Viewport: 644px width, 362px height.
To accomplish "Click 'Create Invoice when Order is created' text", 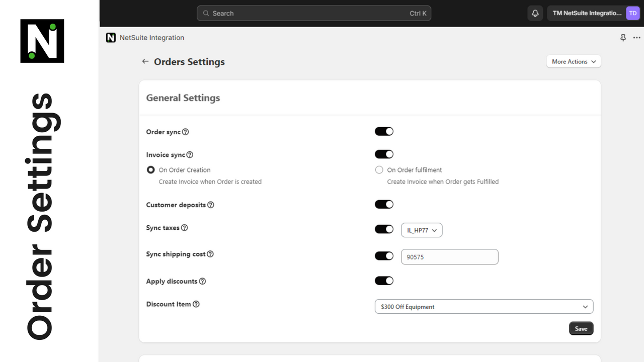I will [x=210, y=182].
